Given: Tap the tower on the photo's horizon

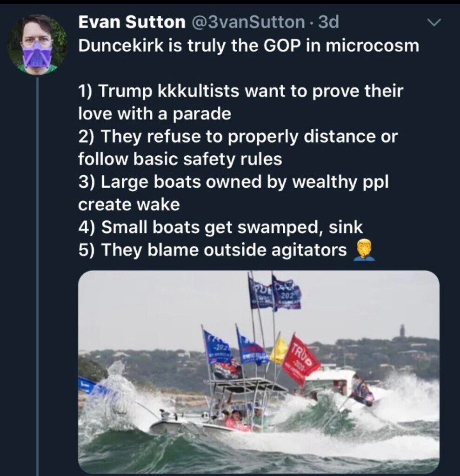Looking at the screenshot, I should pos(403,330).
